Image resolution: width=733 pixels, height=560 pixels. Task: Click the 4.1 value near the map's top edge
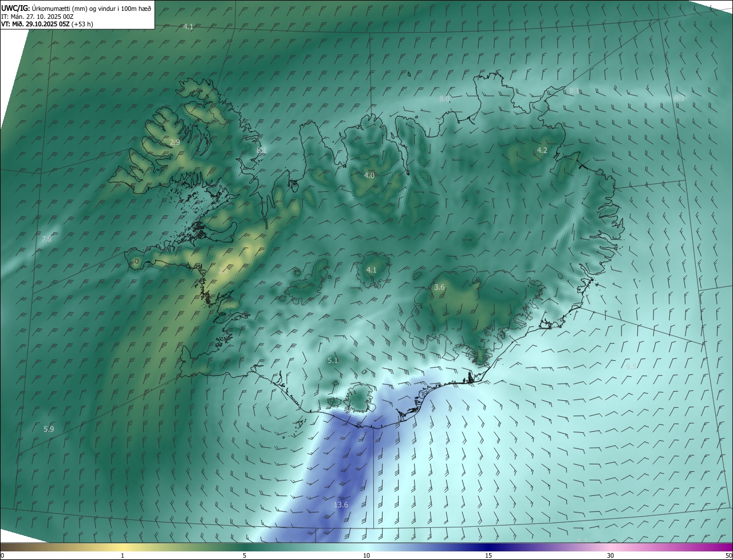pyautogui.click(x=188, y=27)
